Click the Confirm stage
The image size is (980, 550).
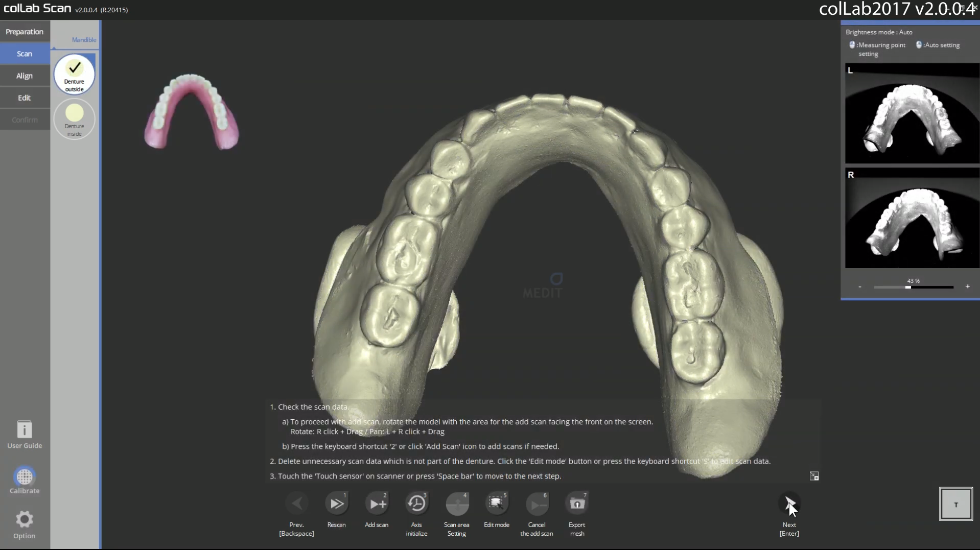point(25,119)
